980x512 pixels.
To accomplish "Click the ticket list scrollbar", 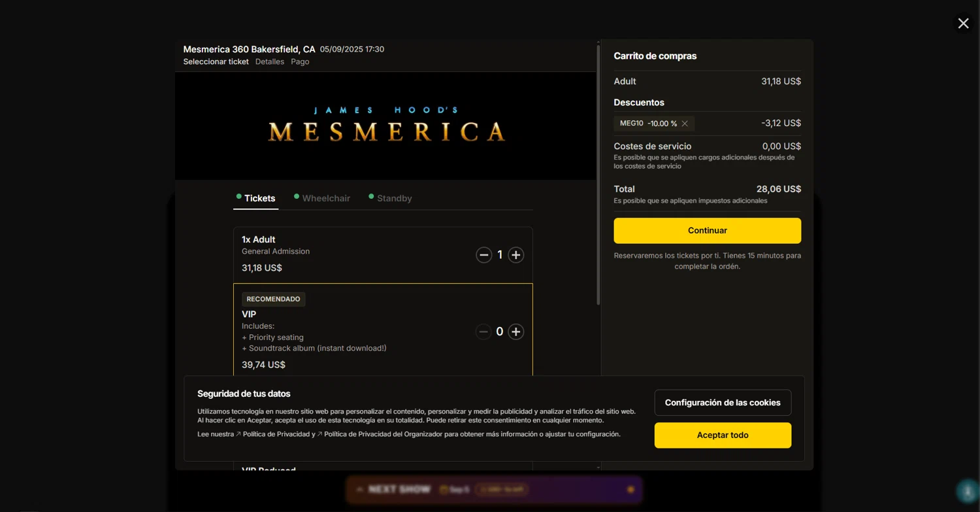I will (598, 173).
